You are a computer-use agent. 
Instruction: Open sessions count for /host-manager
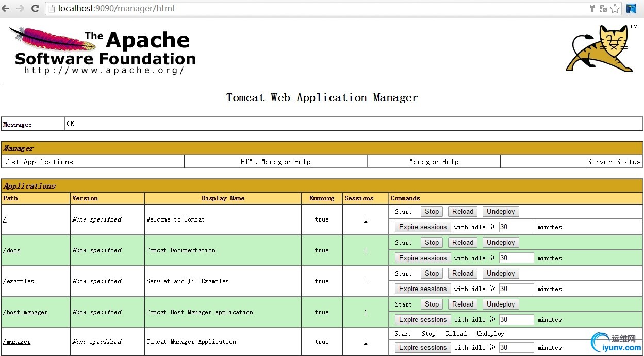(x=366, y=312)
